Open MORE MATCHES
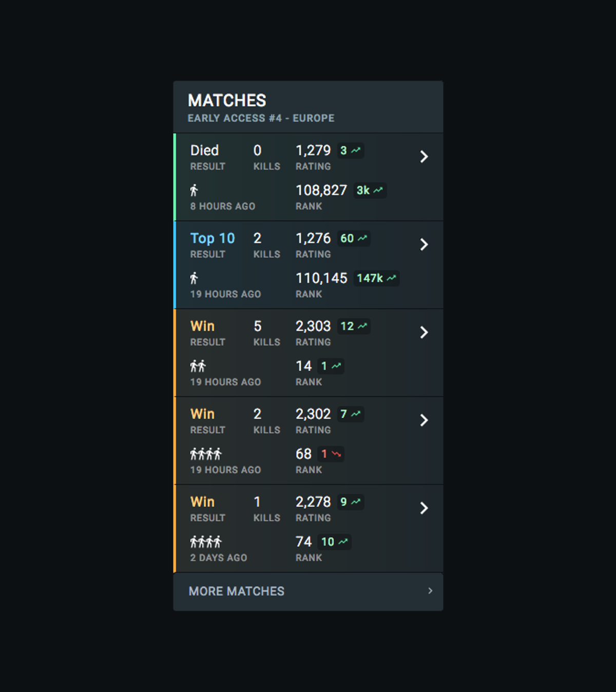This screenshot has width=616, height=692. 235,591
